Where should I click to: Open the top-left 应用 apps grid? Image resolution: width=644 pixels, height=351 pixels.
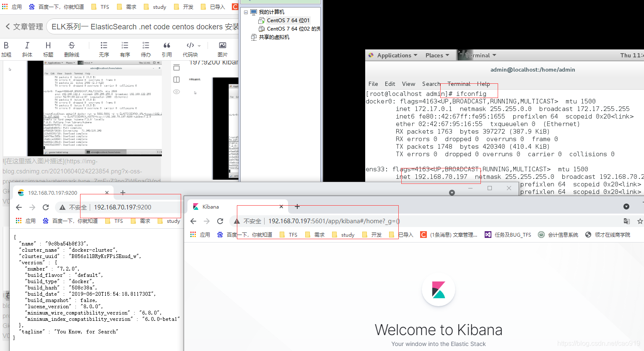coord(12,7)
